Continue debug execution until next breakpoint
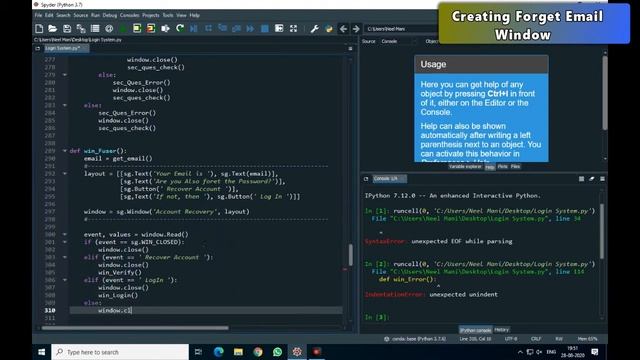The width and height of the screenshot is (640, 360). click(x=250, y=29)
